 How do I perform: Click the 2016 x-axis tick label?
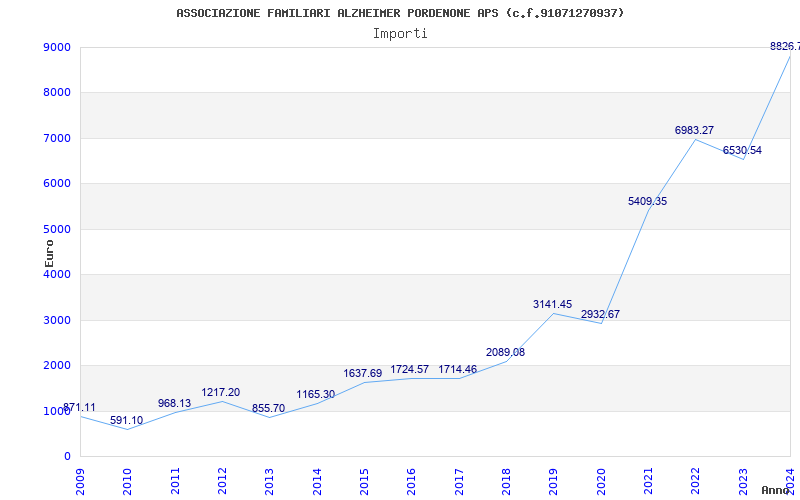coord(412,481)
